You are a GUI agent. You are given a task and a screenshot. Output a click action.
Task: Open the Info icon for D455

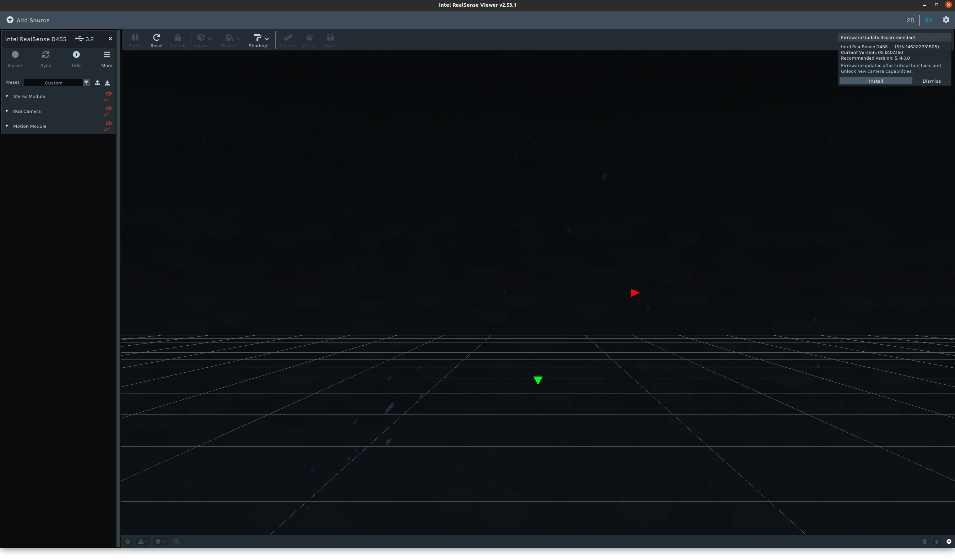76,55
